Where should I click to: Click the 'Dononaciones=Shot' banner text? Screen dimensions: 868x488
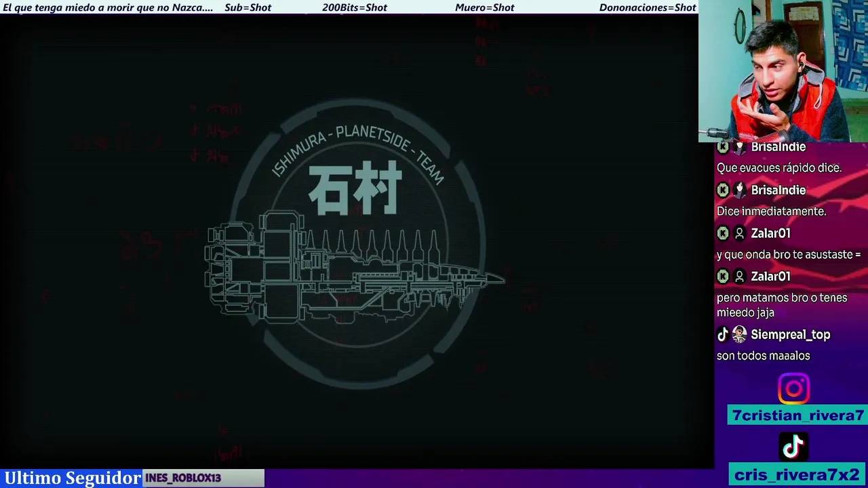(648, 7)
